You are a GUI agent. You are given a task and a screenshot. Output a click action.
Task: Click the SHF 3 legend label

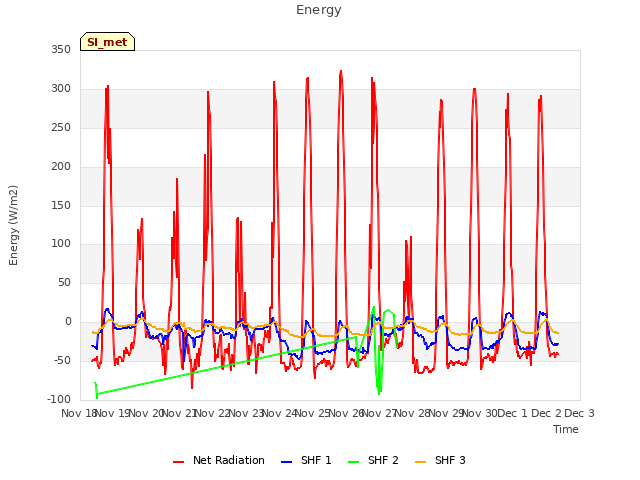[x=450, y=460]
